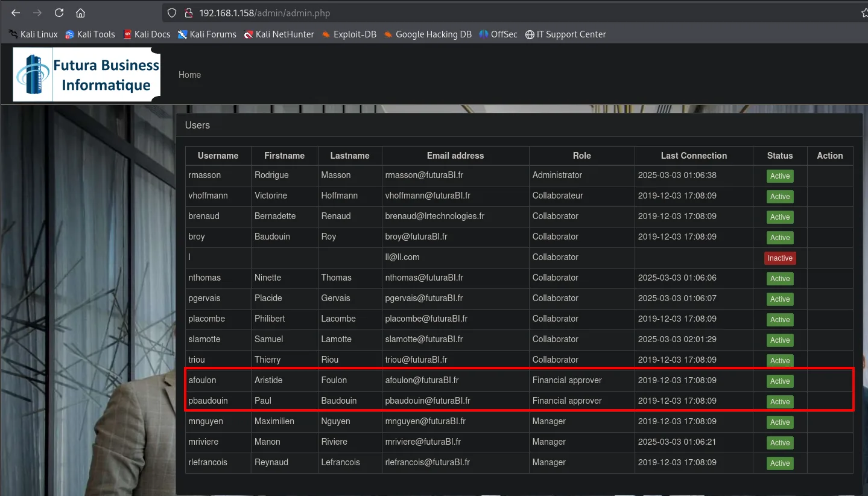Open the IT Support Center bookmark
This screenshot has height=496, width=868.
tap(566, 34)
